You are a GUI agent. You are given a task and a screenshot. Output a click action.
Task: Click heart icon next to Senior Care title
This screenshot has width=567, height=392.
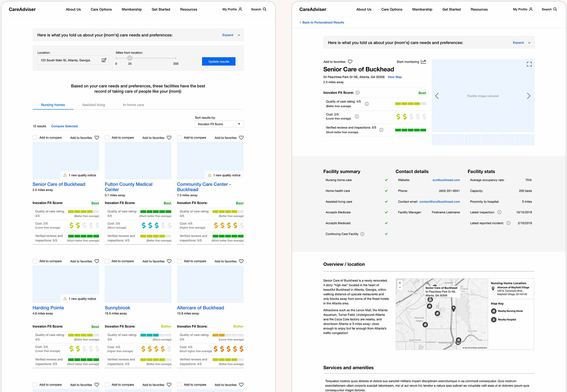tap(350, 62)
